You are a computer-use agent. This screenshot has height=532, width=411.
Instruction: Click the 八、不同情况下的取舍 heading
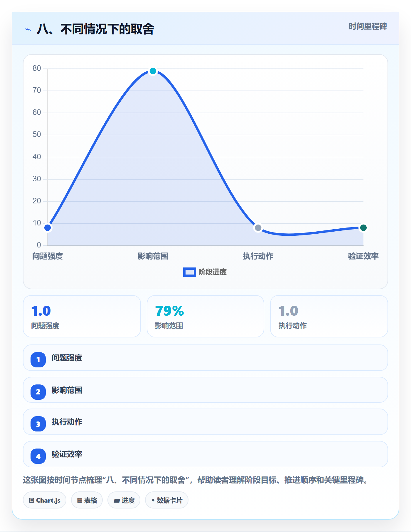pos(95,29)
